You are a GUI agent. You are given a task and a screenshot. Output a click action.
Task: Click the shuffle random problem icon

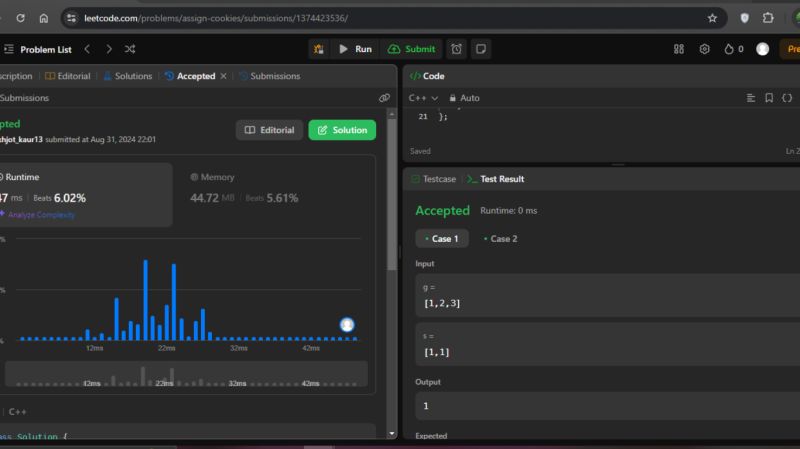(130, 49)
